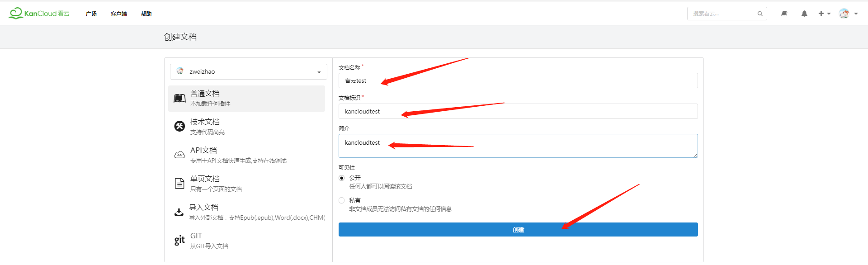Image resolution: width=868 pixels, height=265 pixels.
Task: Open the book library icon in header
Action: (x=784, y=14)
